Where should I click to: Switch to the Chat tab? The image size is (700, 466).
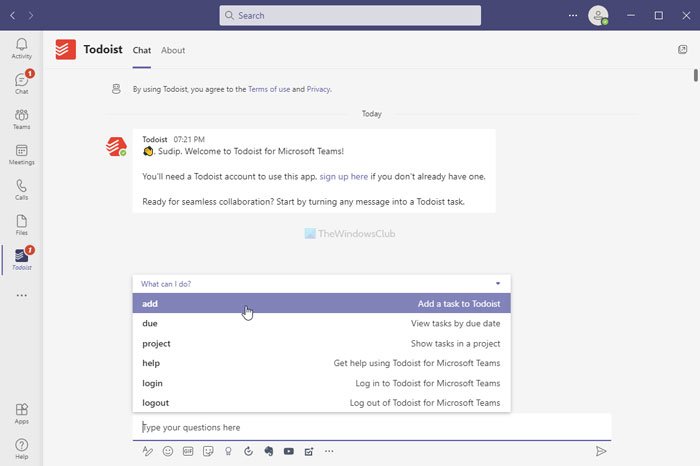click(x=142, y=50)
